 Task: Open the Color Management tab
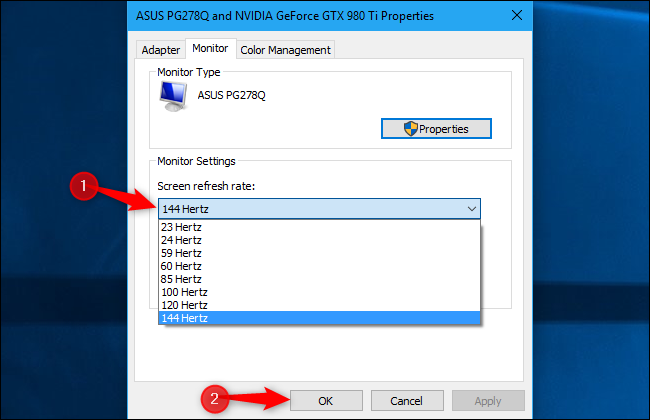pos(285,50)
